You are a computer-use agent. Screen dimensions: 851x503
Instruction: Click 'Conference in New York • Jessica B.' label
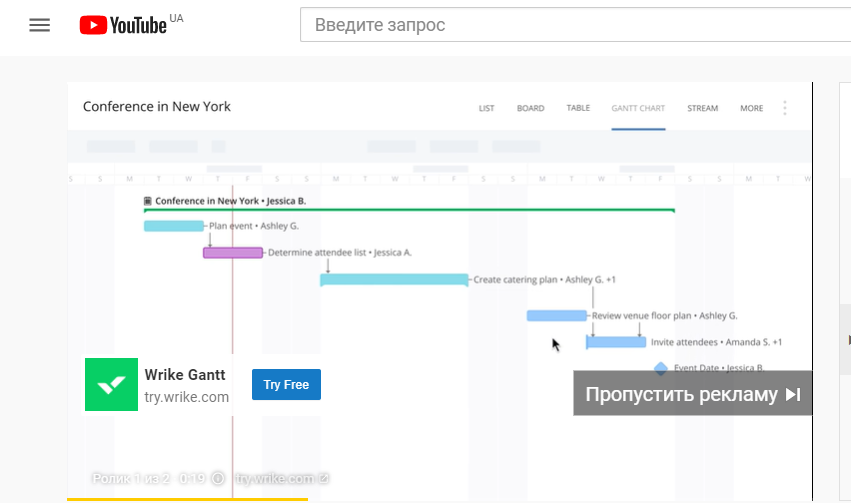231,201
